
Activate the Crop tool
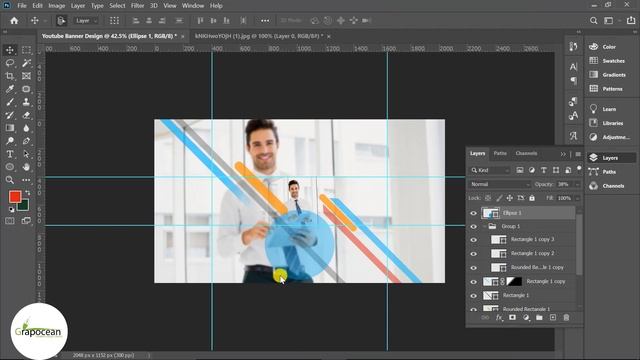(x=10, y=76)
